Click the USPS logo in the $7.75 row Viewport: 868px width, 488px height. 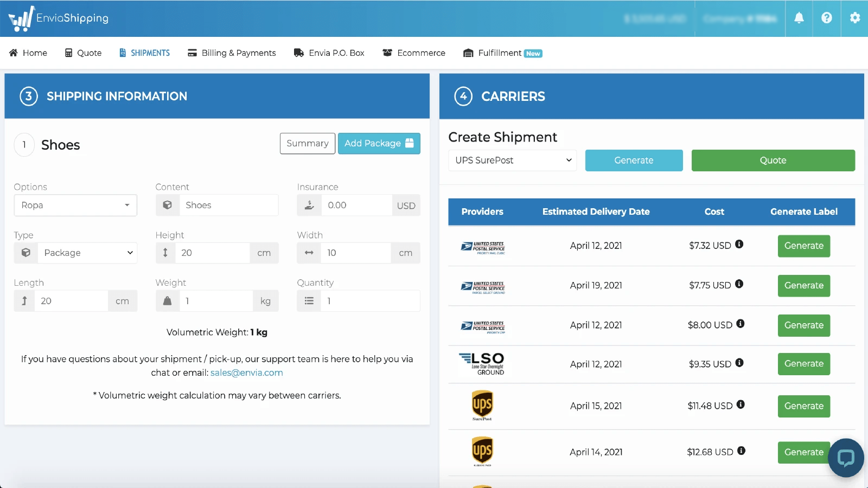(x=483, y=287)
